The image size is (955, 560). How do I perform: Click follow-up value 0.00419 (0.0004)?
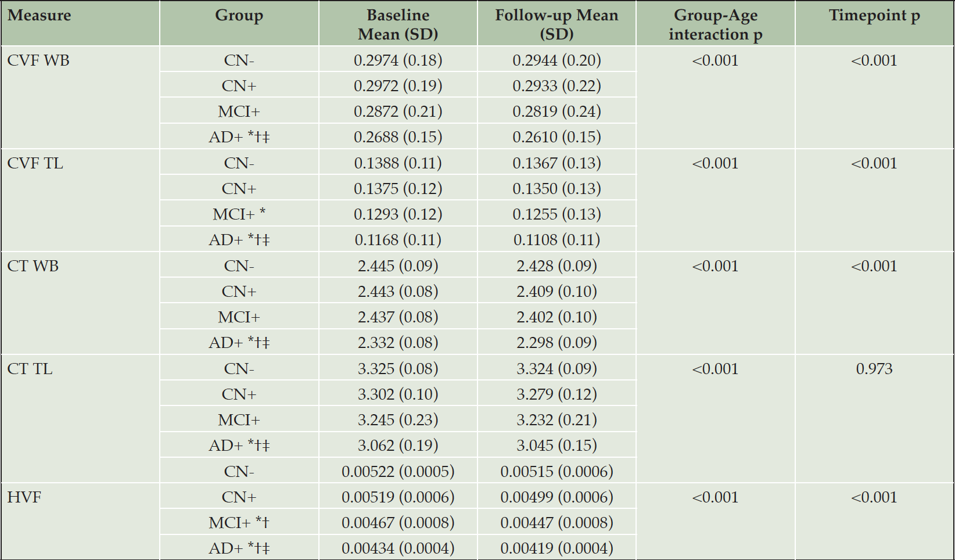557,548
